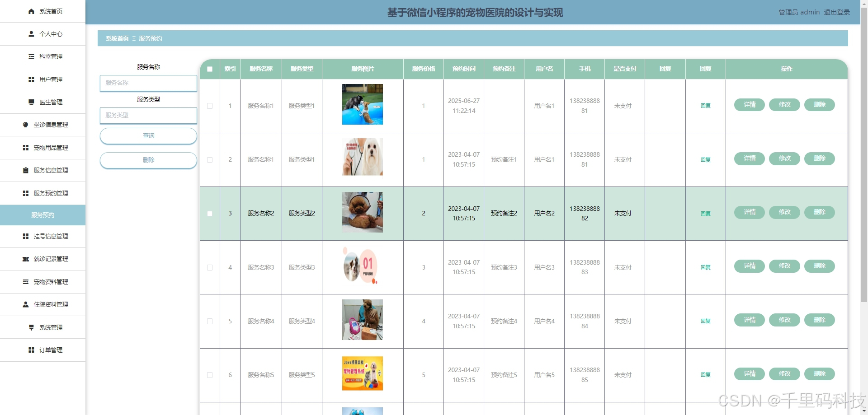Open the brown poodle image in row 3
This screenshot has width=868, height=415.
(363, 212)
